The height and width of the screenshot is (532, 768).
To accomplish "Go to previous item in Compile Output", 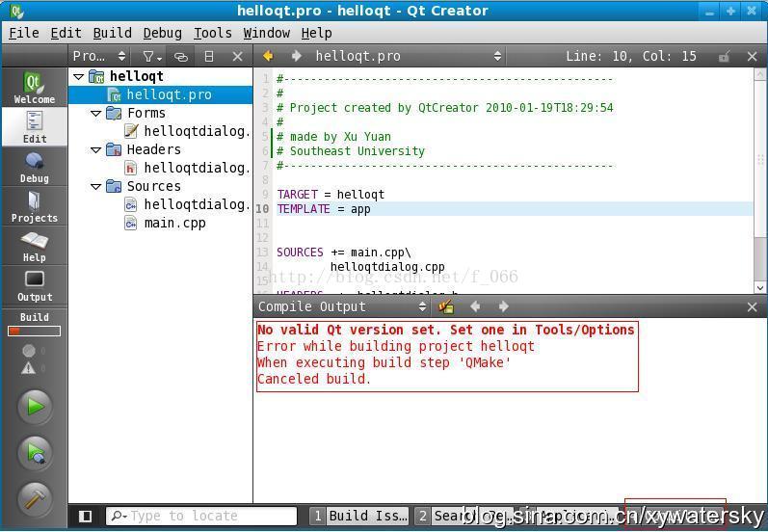I will (475, 306).
